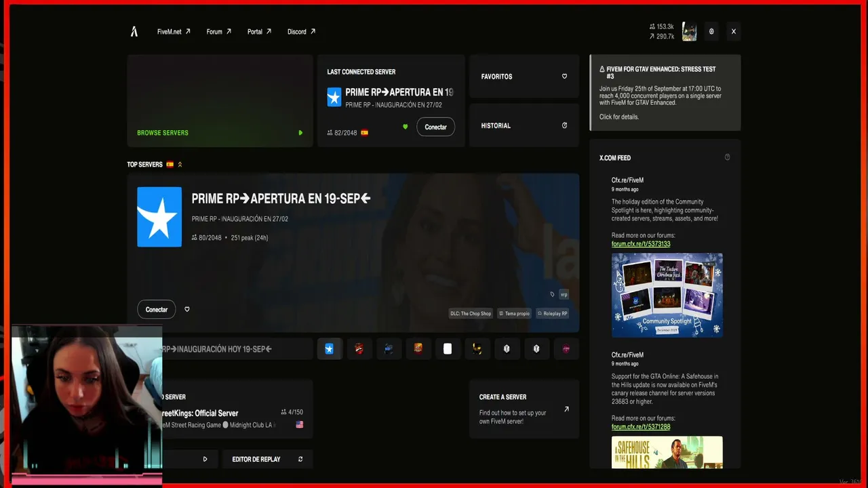The width and height of the screenshot is (868, 488).
Task: Select the red server icon in the carousel
Action: (359, 348)
